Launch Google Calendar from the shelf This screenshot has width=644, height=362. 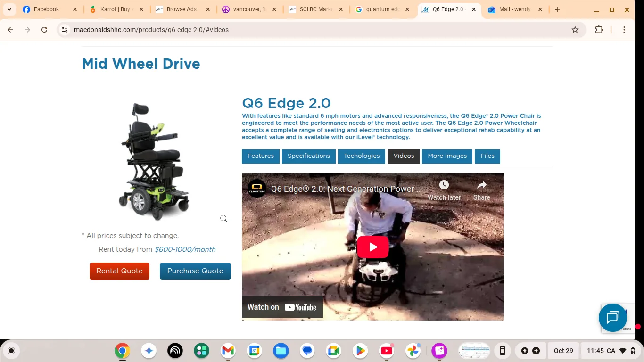point(254,351)
